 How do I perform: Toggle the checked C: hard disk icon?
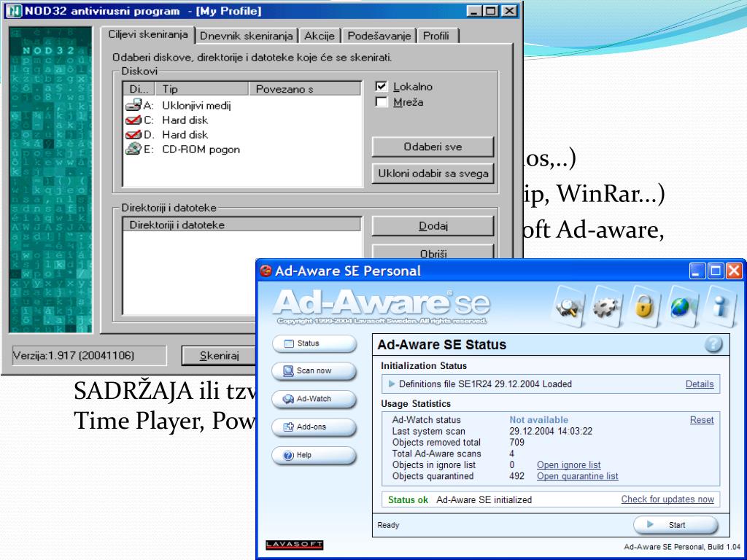(133, 120)
